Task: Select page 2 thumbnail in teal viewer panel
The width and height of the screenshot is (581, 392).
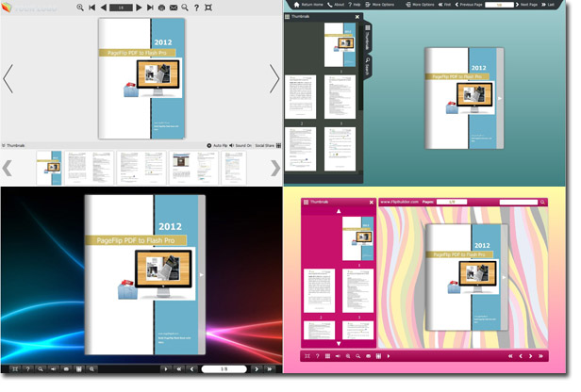Action: [301, 97]
